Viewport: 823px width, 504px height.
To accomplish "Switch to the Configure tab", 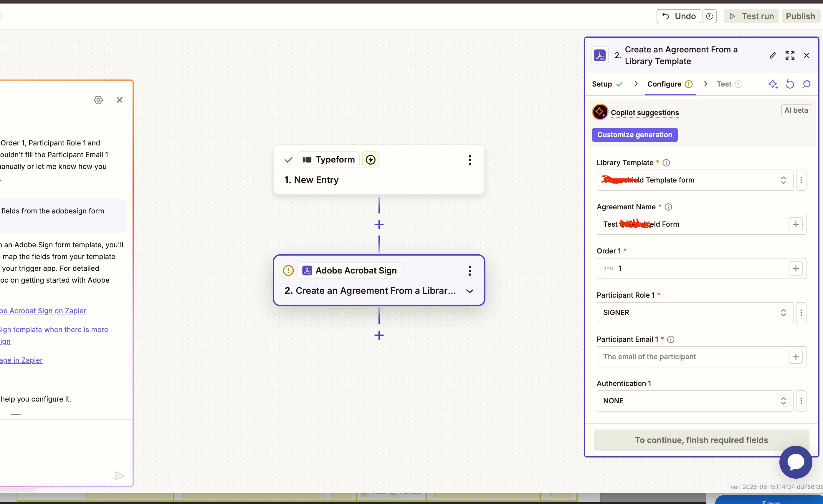I will click(x=670, y=84).
